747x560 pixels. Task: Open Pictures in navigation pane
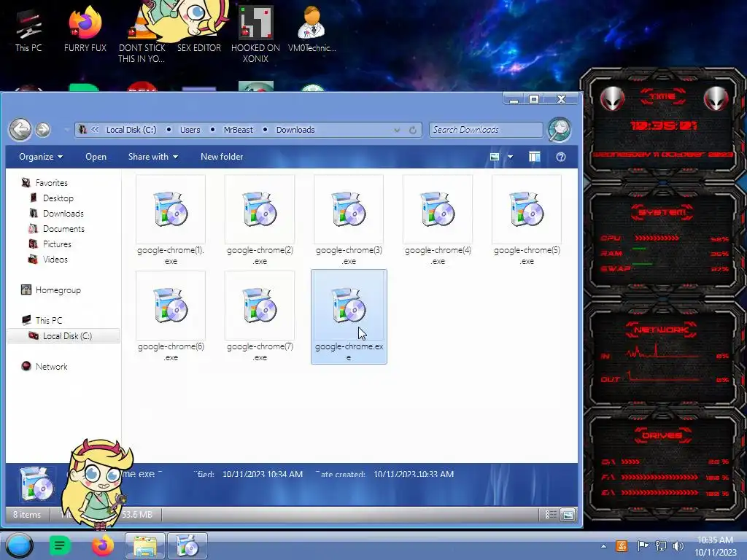[x=57, y=244]
